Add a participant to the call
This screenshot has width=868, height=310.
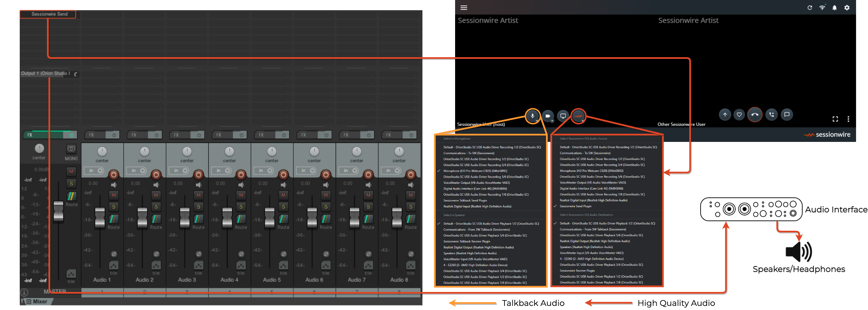(771, 115)
